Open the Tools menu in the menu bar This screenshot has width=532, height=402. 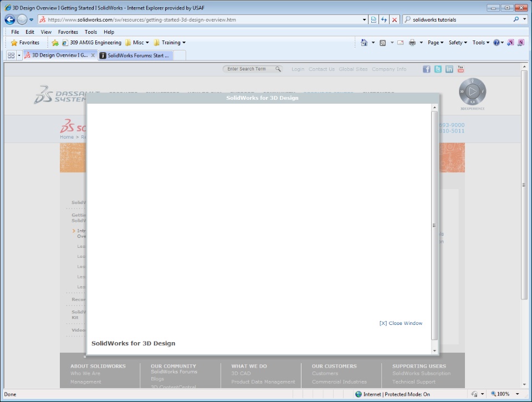coord(90,32)
